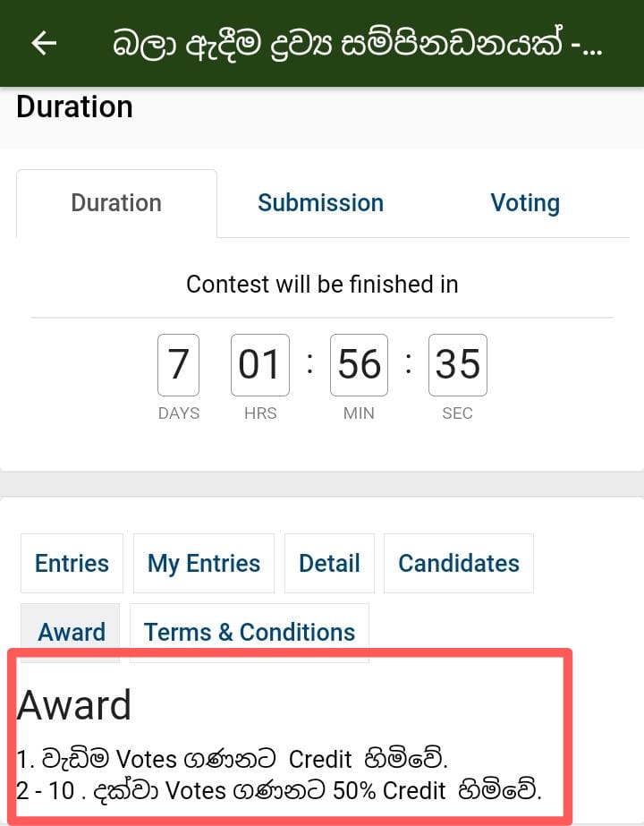
Task: Click the 'Contest will be finished in' text
Action: coord(322,285)
